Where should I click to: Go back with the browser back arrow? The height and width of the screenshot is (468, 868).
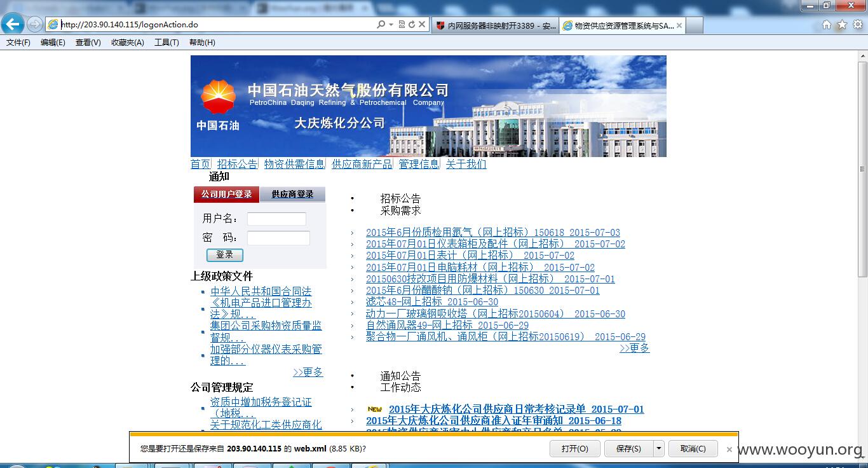[13, 24]
